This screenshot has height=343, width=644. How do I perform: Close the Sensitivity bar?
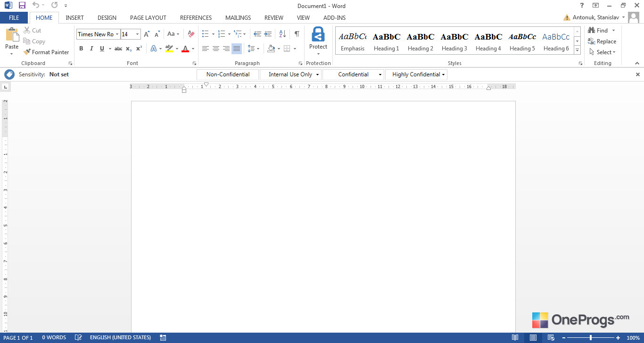[x=638, y=74]
